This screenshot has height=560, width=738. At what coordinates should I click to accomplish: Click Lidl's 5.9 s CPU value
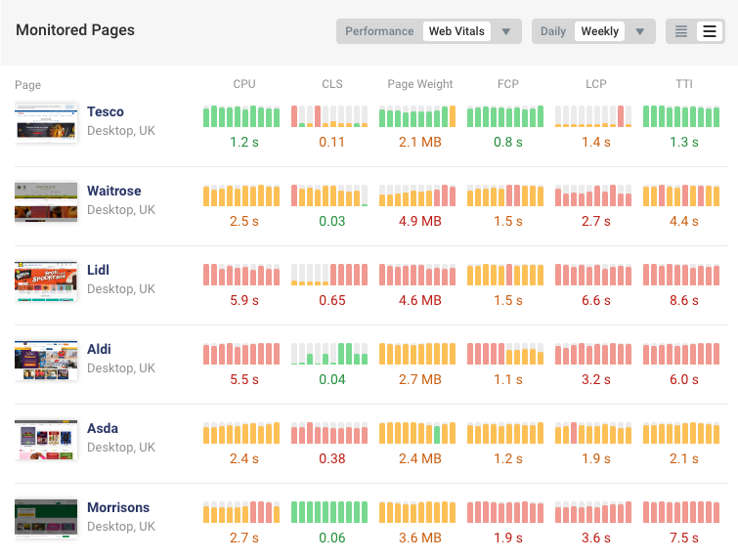point(244,300)
